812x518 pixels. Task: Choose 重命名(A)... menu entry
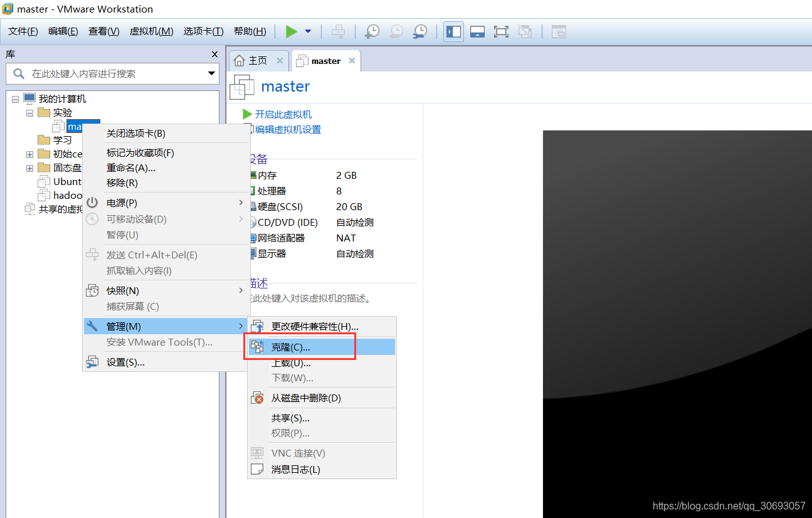(x=166, y=168)
